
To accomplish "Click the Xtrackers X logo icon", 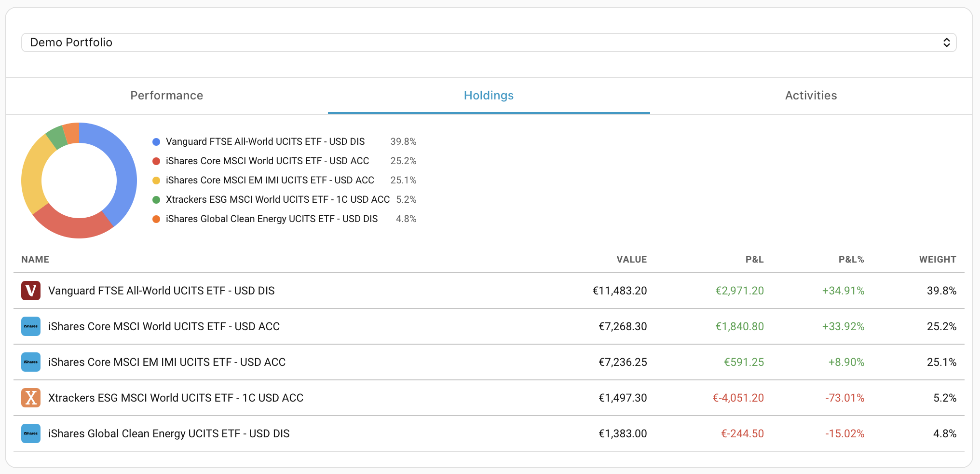I will pos(31,398).
